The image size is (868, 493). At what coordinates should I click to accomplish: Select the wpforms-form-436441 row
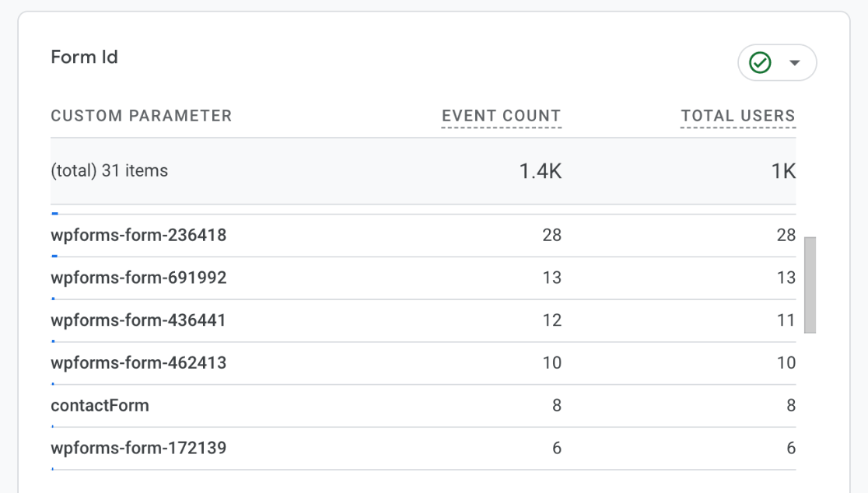pyautogui.click(x=138, y=320)
